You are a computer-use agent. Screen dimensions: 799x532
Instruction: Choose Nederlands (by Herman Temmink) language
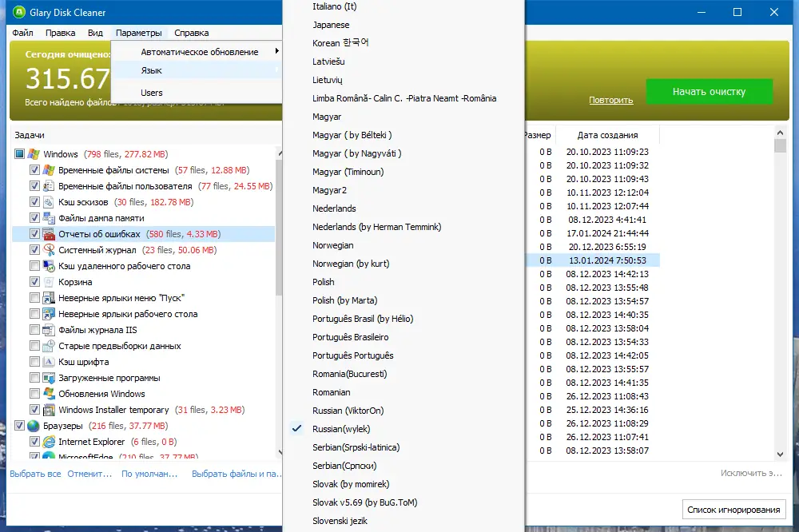coord(376,228)
